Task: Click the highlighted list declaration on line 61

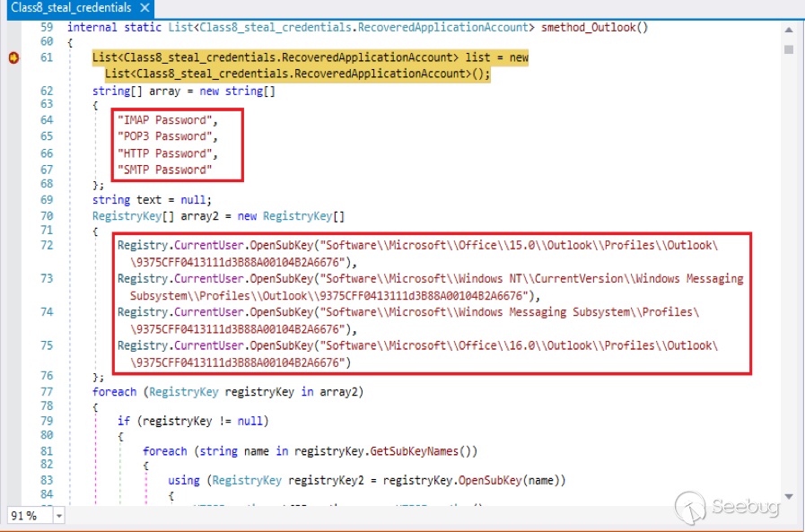Action: 311,65
